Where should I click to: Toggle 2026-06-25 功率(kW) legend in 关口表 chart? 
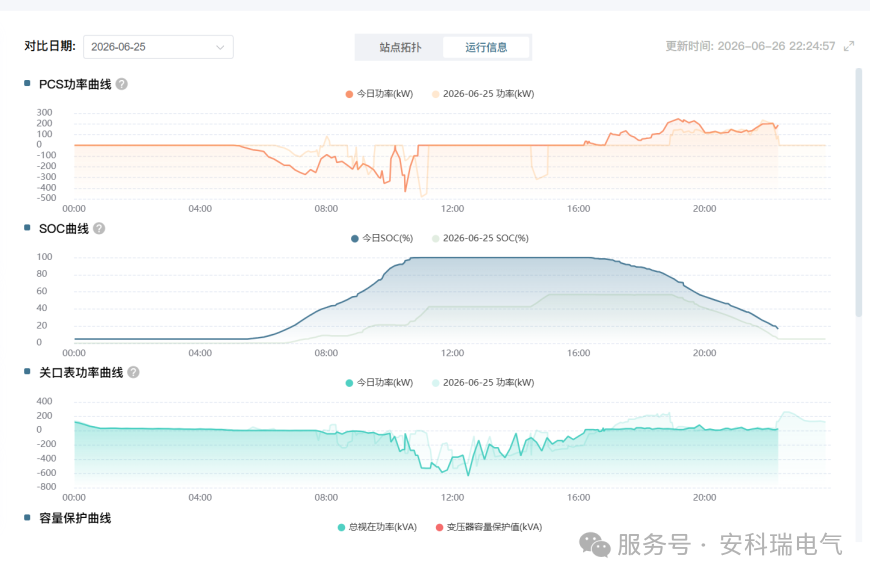point(483,383)
